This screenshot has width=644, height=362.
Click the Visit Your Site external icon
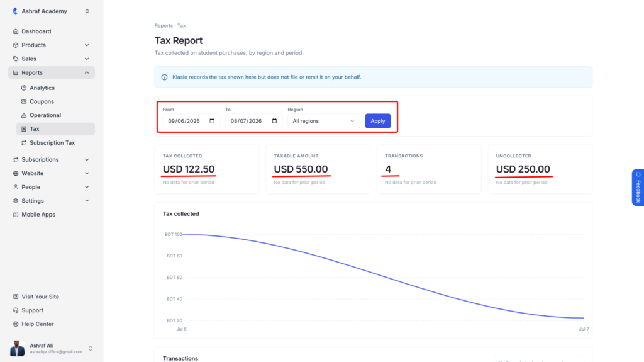[x=16, y=297]
